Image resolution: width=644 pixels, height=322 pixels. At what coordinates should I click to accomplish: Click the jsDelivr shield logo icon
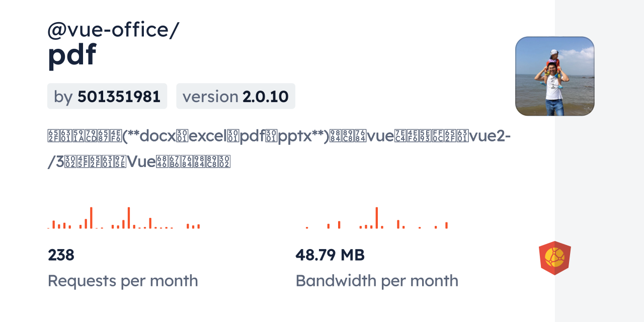tap(554, 258)
